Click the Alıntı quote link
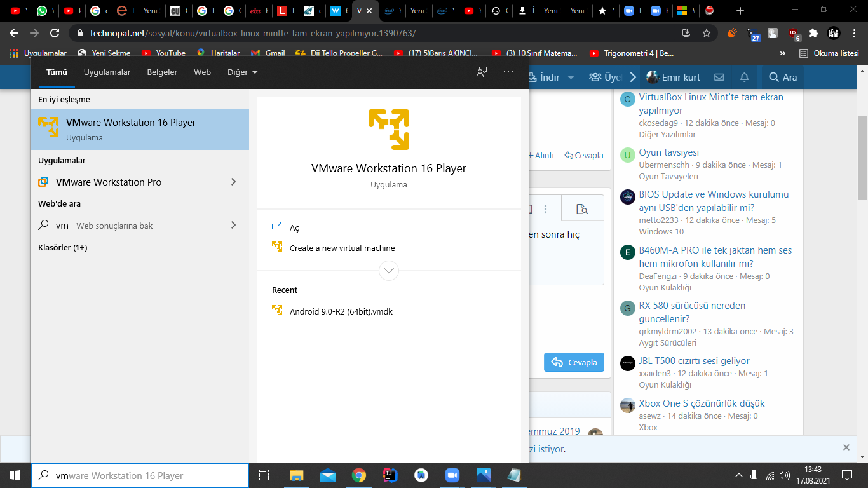 coord(541,155)
